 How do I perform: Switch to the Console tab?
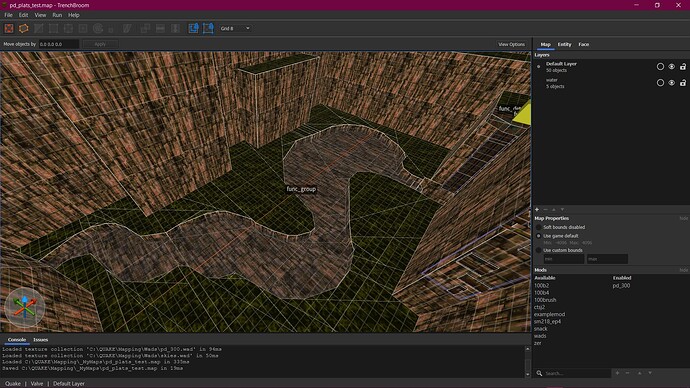pos(17,340)
